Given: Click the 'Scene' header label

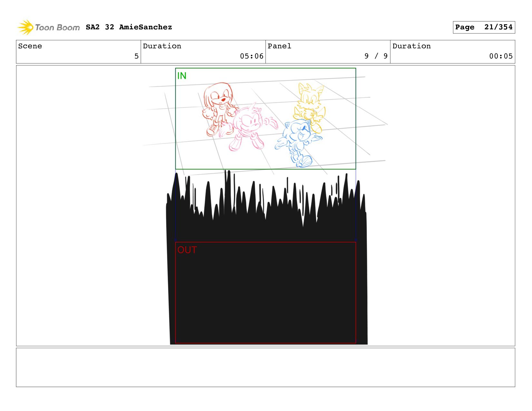Looking at the screenshot, I should click(30, 46).
